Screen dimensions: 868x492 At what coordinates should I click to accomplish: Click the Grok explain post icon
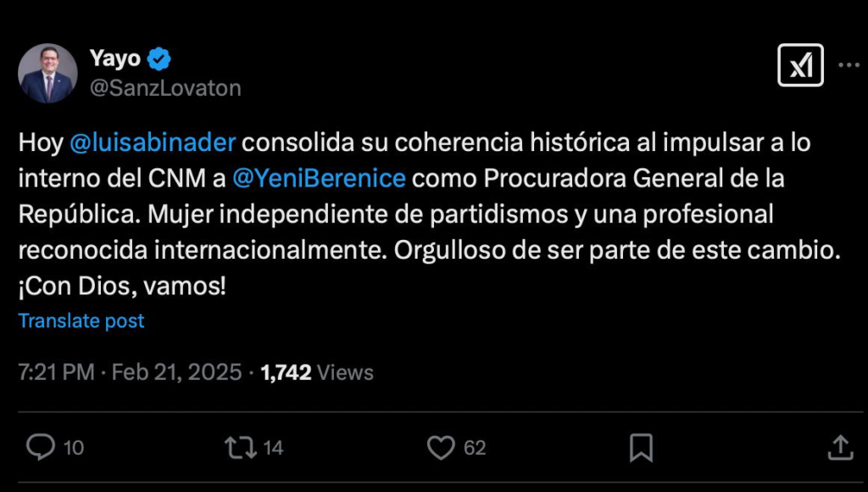coord(800,65)
